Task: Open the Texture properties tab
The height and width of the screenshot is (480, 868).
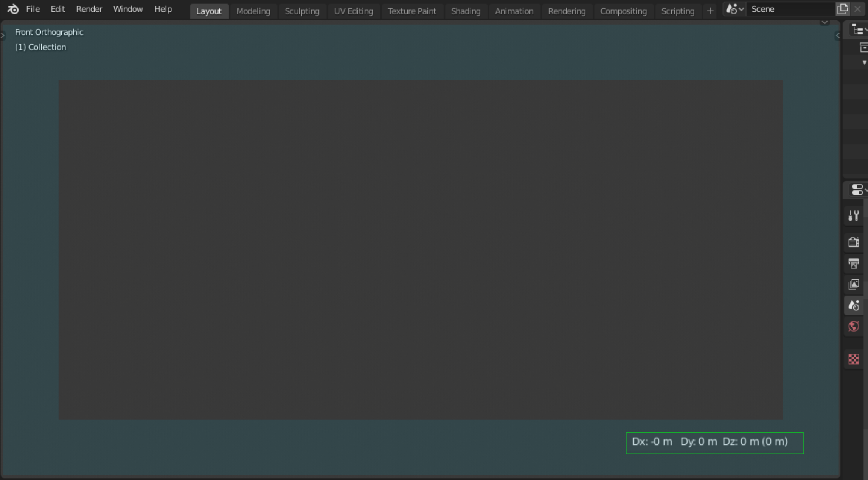Action: click(854, 359)
